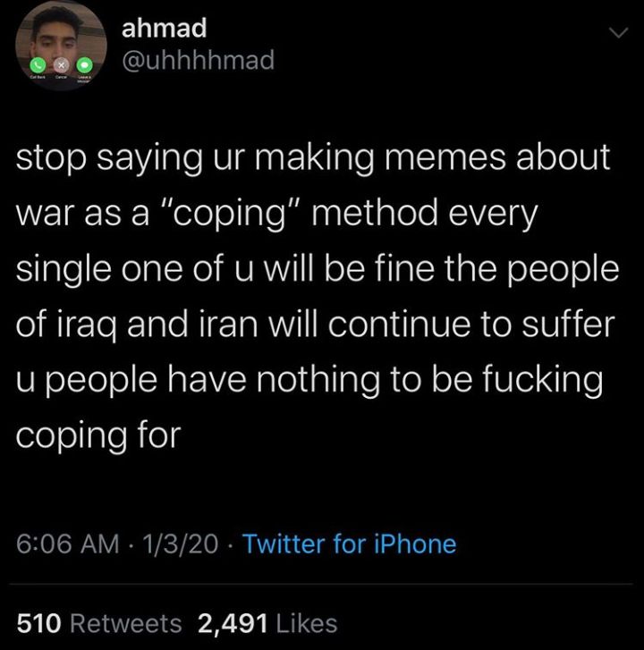Click the 6:06 AM timestamp

point(68,544)
